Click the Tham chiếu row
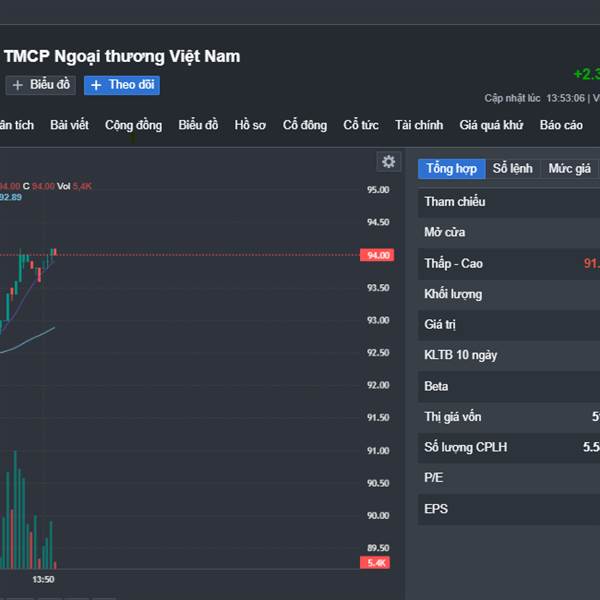600x600 pixels. click(x=509, y=202)
